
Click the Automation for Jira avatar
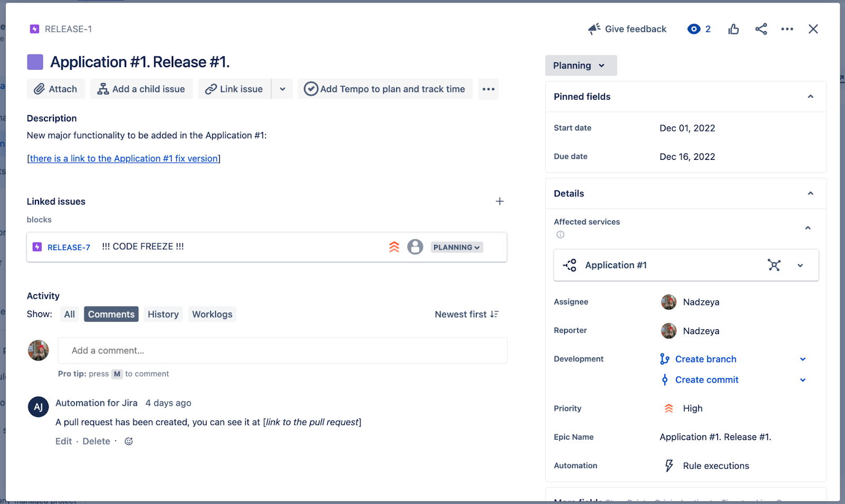pos(38,407)
